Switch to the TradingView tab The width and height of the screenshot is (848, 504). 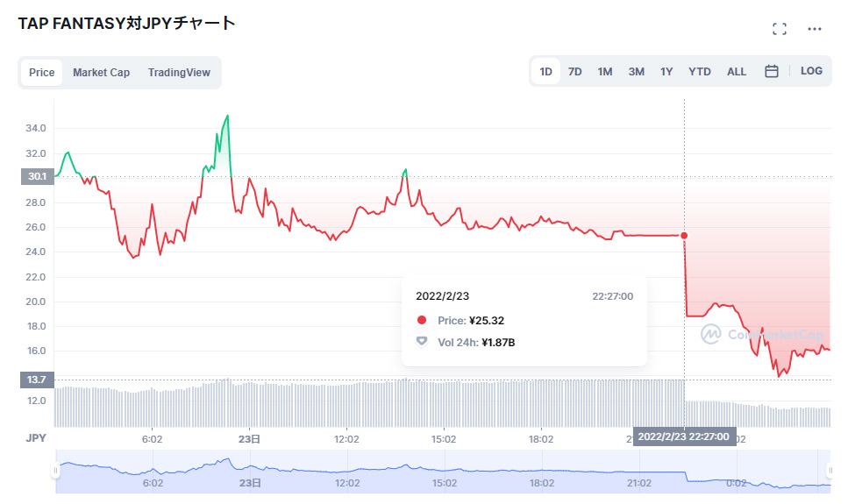pos(179,73)
